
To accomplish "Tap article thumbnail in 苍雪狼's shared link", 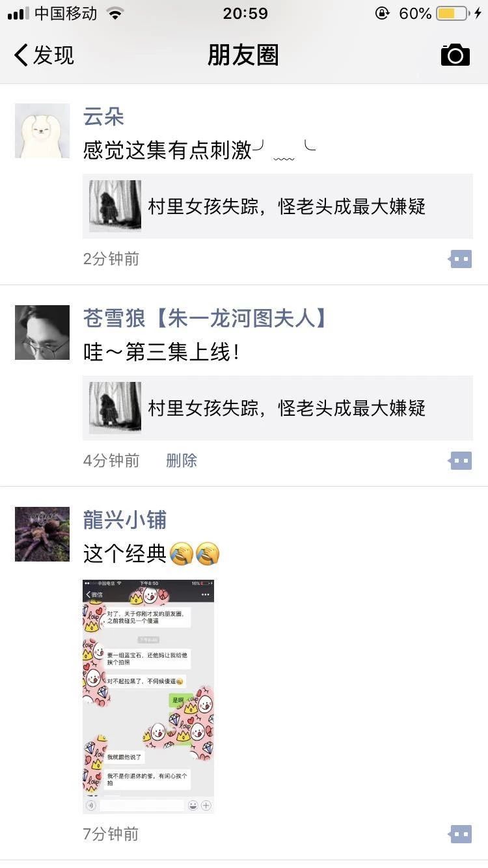I will click(x=115, y=408).
